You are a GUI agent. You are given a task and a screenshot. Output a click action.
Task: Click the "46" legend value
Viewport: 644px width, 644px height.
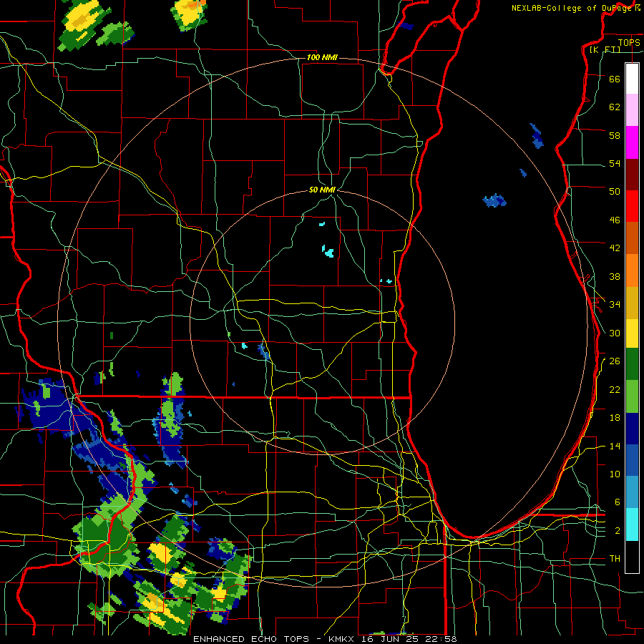[615, 220]
